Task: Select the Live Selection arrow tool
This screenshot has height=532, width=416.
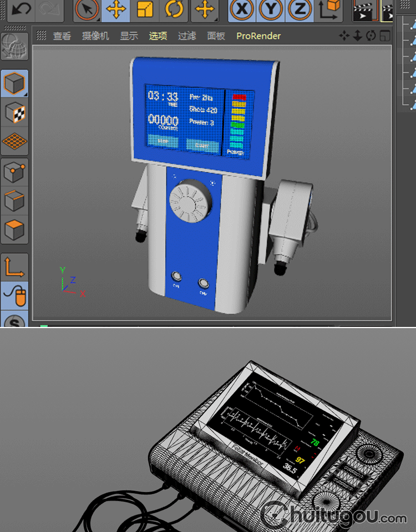Action: [87, 9]
